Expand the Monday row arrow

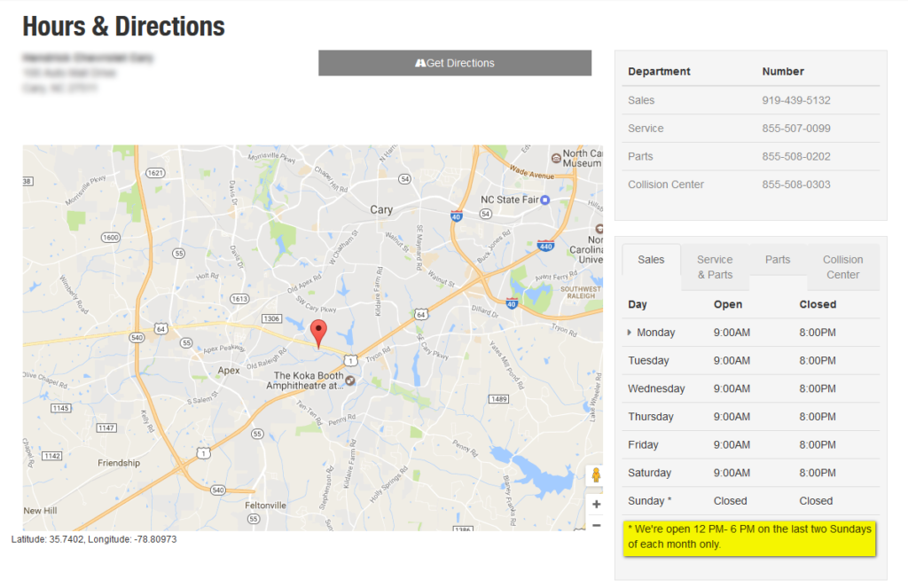(x=630, y=333)
